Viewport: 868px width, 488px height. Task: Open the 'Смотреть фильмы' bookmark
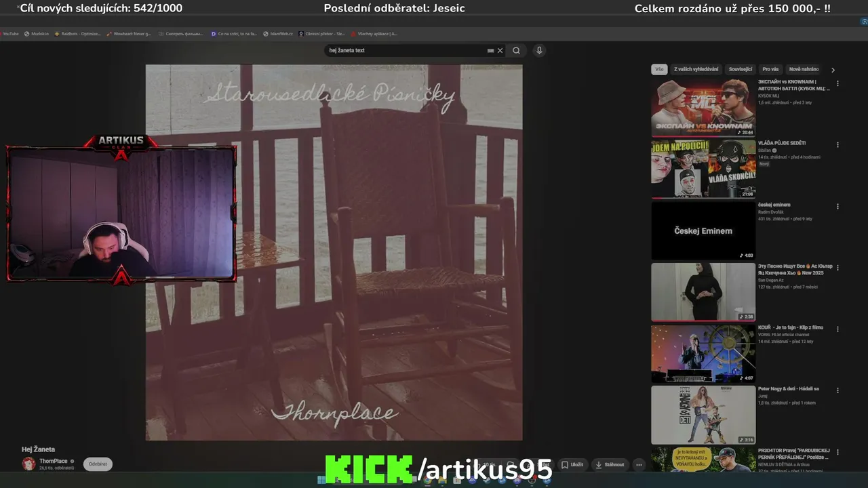[x=181, y=33]
